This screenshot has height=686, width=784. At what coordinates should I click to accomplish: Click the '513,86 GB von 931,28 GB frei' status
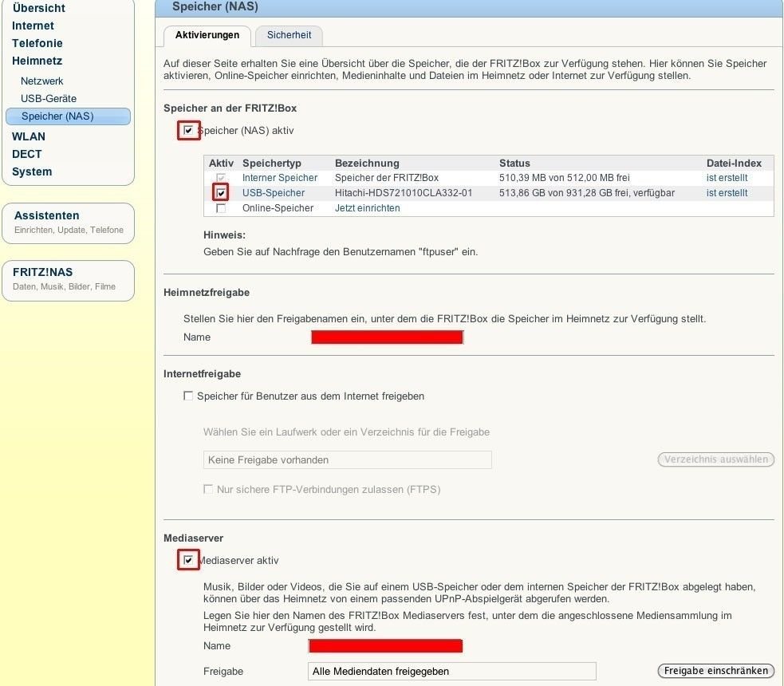point(587,193)
